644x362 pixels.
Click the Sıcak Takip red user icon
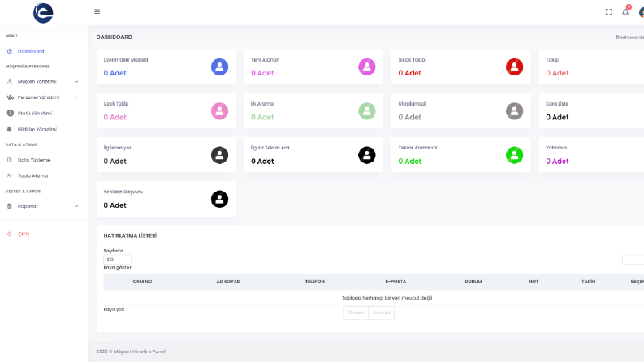(x=514, y=67)
